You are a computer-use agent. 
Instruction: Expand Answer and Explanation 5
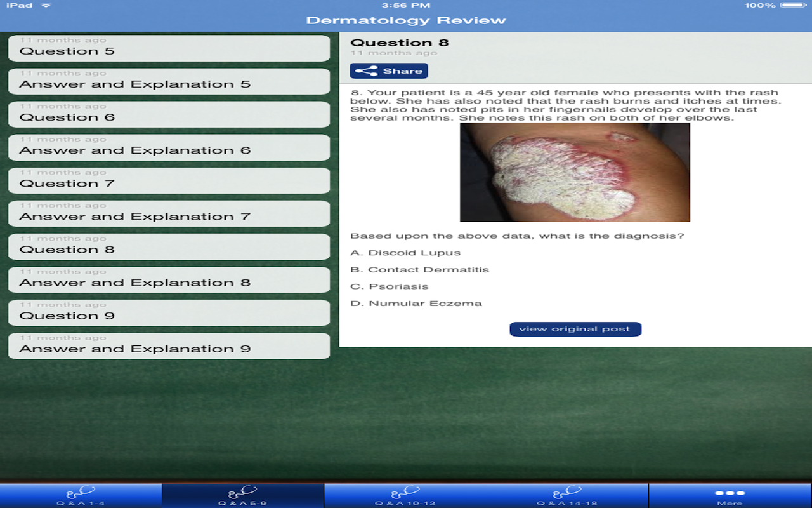pos(168,81)
